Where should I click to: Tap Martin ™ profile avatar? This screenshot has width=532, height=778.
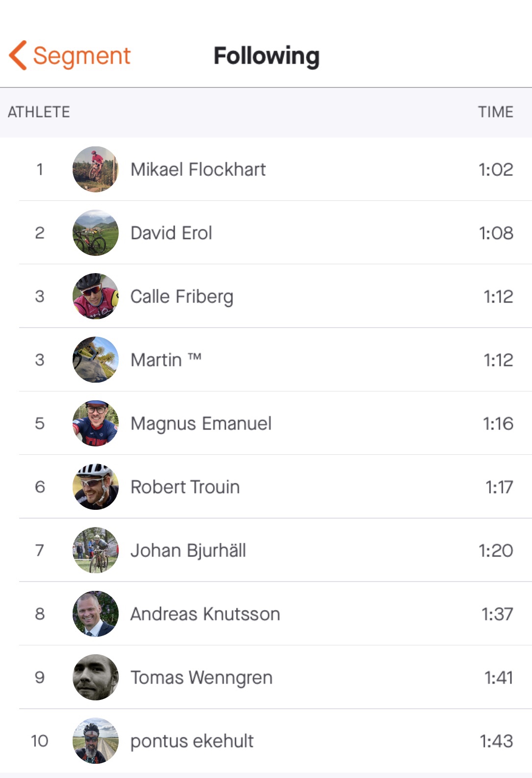95,360
